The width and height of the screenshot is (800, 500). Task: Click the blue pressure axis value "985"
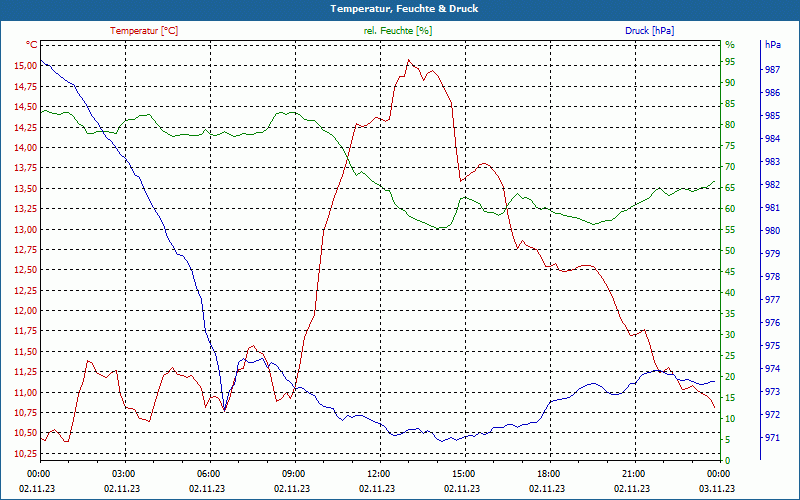click(x=772, y=116)
